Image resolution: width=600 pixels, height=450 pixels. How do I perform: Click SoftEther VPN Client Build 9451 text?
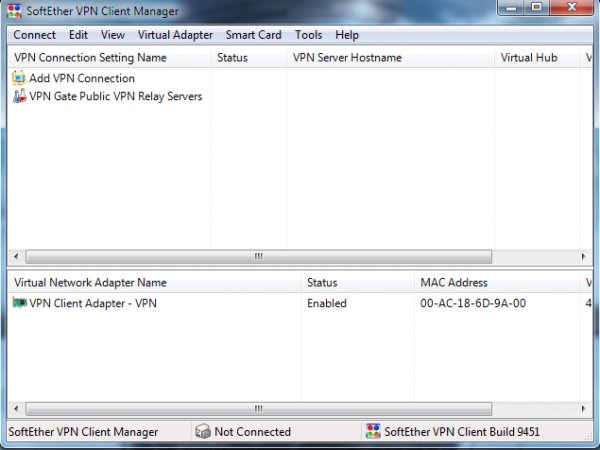point(462,432)
